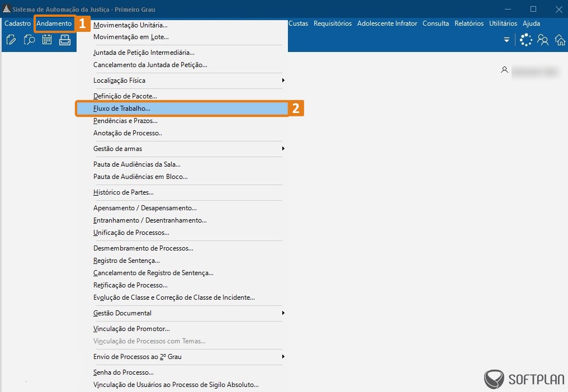568x392 pixels.
Task: Open the toolbar overflow arrow dropdown
Action: pyautogui.click(x=507, y=40)
